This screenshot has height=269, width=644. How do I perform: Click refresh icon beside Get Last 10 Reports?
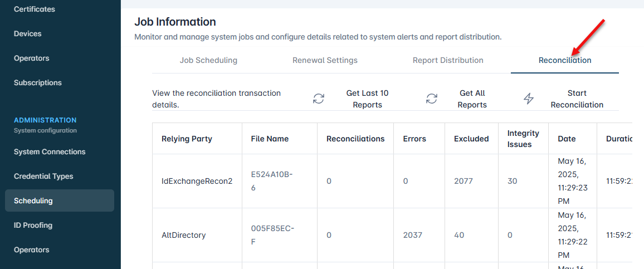pos(319,99)
